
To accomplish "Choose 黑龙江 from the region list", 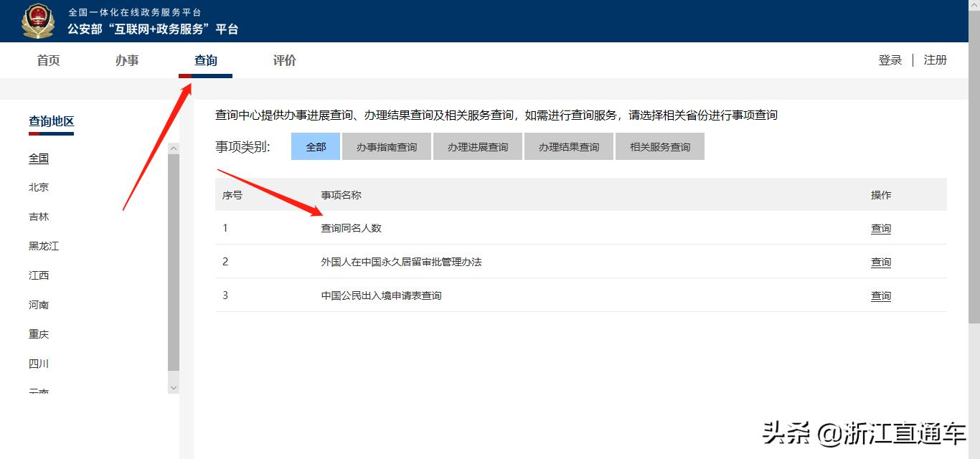I will [43, 246].
